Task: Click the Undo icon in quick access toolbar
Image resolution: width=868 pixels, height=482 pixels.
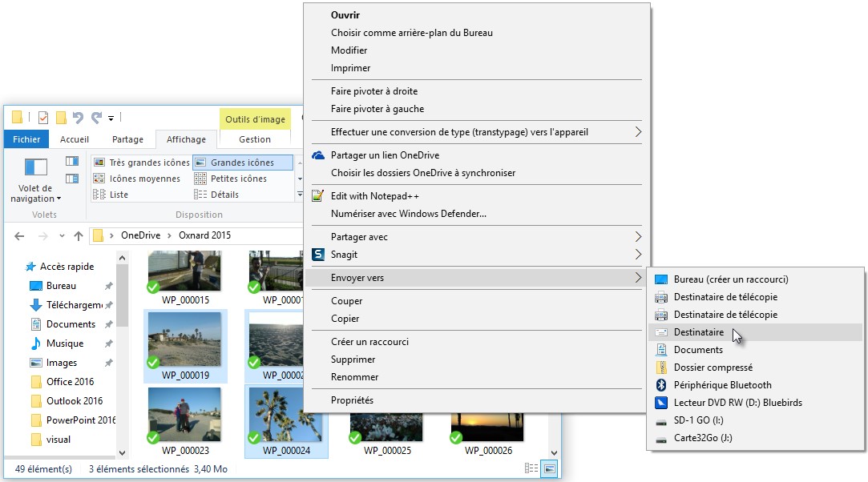Action: (x=78, y=118)
